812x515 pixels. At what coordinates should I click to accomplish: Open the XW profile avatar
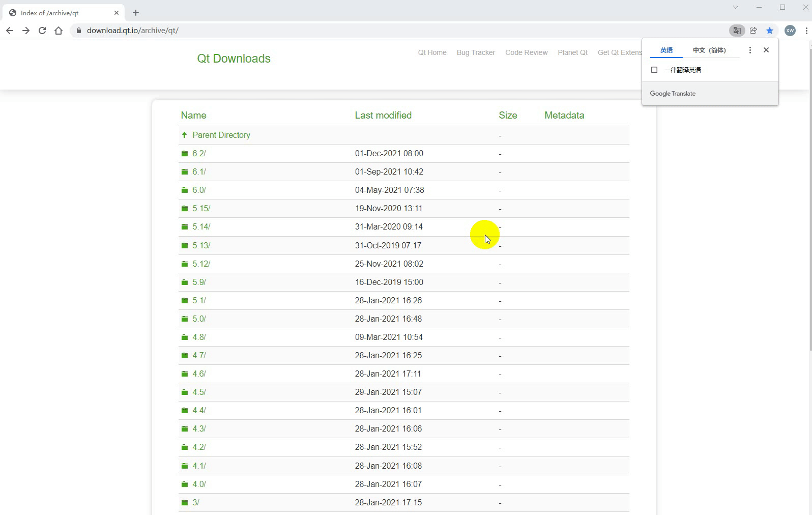[790, 31]
